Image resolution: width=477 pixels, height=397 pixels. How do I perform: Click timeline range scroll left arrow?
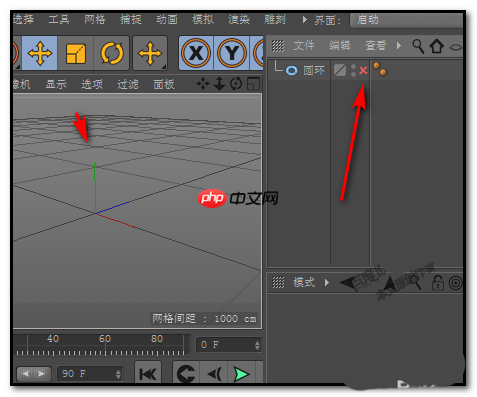point(25,374)
